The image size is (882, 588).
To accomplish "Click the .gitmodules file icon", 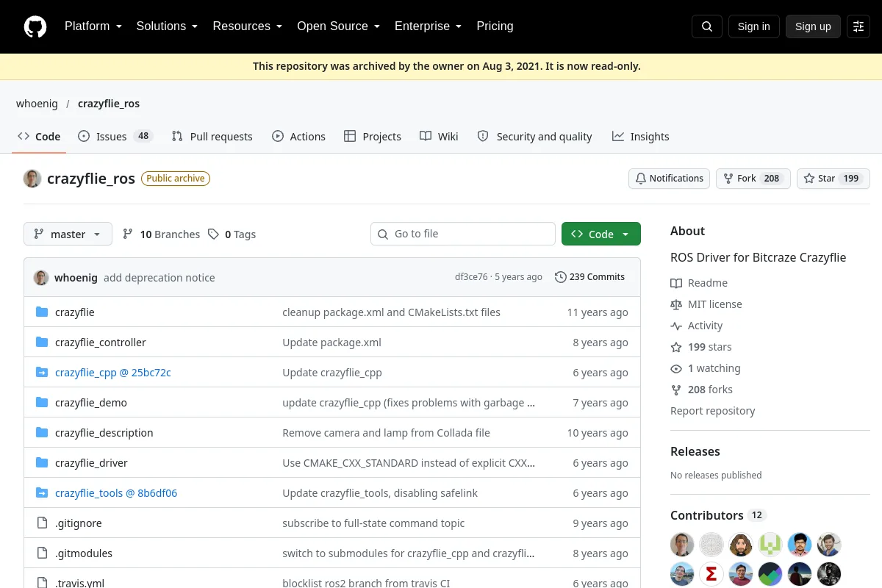I will pyautogui.click(x=42, y=553).
